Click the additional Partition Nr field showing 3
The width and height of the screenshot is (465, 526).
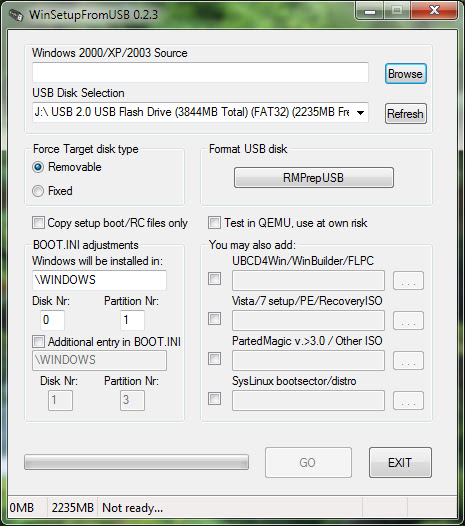(x=133, y=400)
